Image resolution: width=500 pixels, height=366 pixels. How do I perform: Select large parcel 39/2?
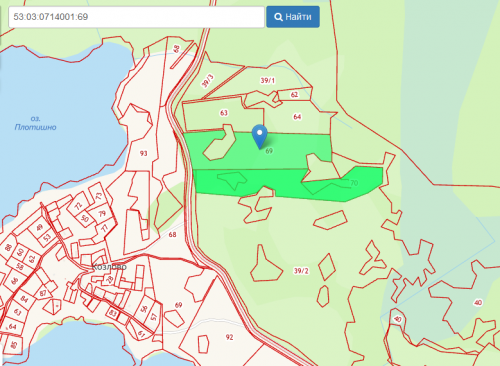(x=301, y=271)
